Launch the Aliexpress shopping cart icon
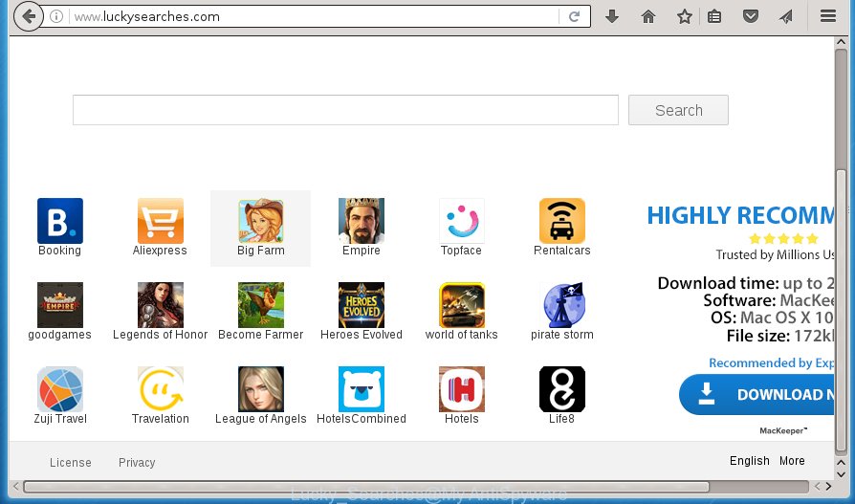 coord(161,221)
